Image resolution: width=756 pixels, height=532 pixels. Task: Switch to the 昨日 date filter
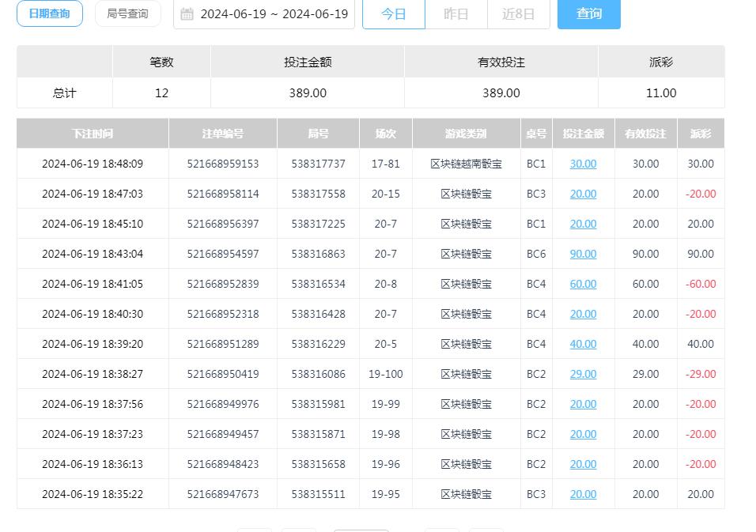(x=456, y=13)
